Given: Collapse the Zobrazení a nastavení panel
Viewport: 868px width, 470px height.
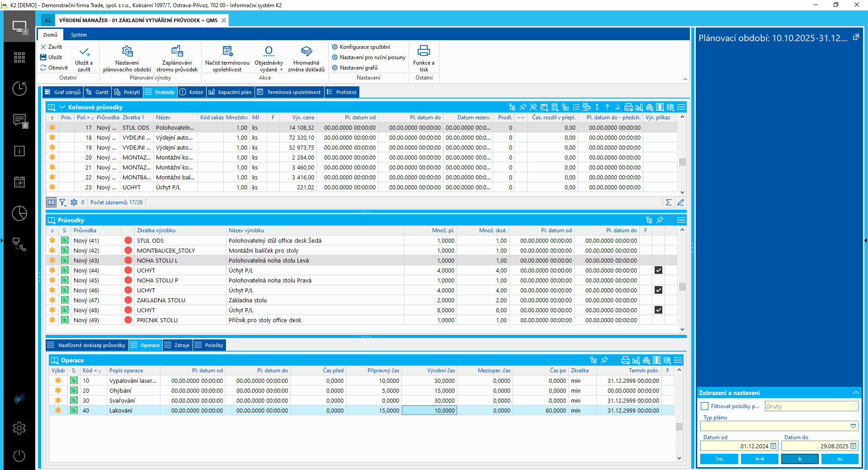Looking at the screenshot, I should point(856,393).
